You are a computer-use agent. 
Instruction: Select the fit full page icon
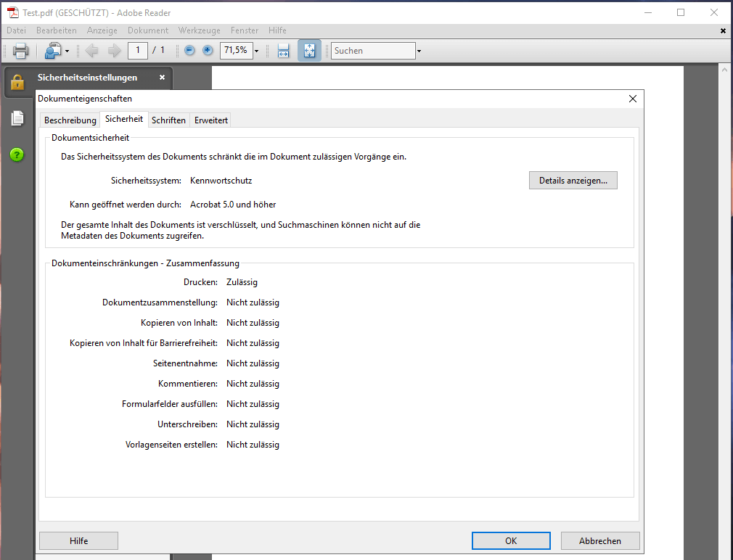pyautogui.click(x=309, y=51)
